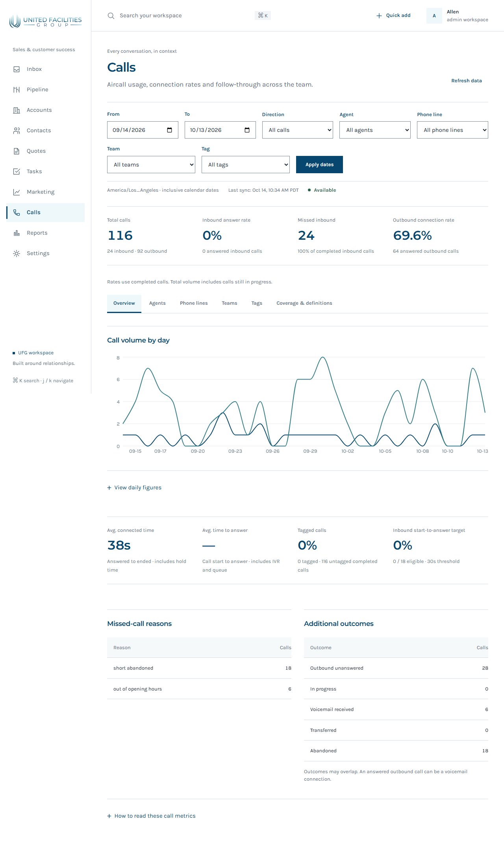Switch to the Phone lines tab
This screenshot has width=504, height=848.
pyautogui.click(x=194, y=304)
